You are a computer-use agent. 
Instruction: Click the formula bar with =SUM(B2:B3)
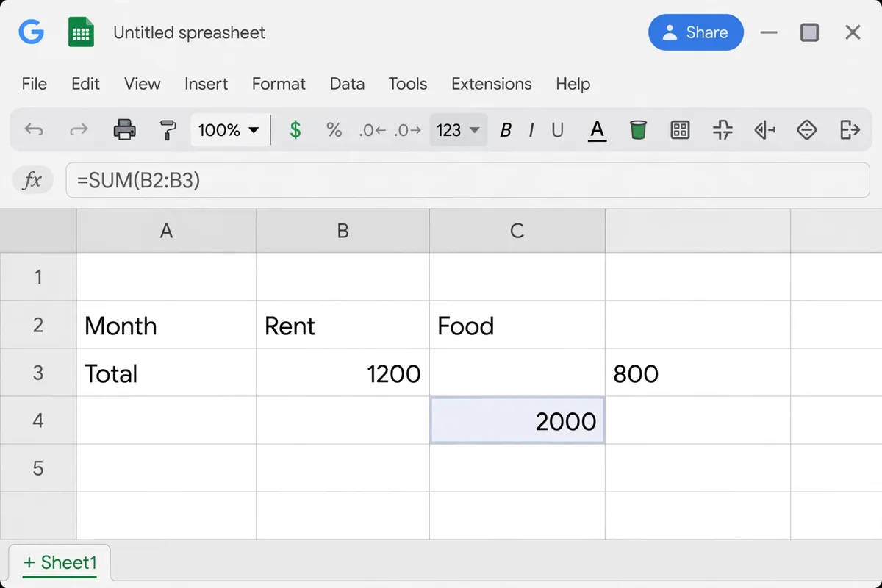click(x=467, y=180)
